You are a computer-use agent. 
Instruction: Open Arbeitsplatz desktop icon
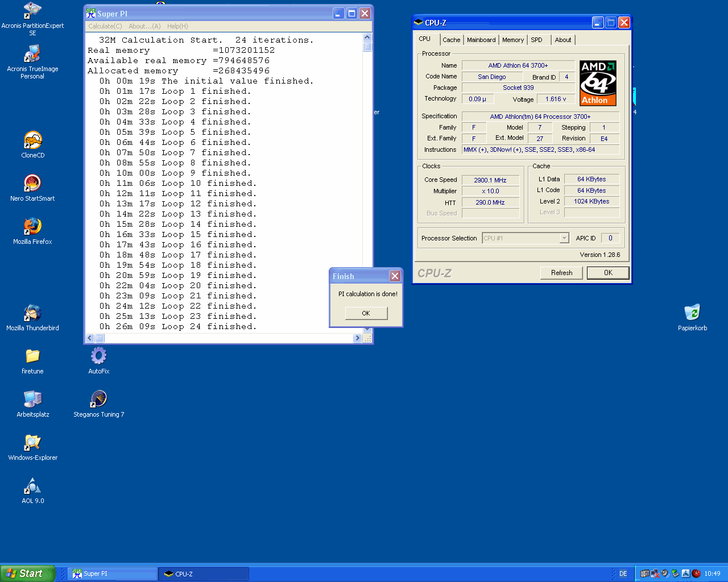point(32,400)
